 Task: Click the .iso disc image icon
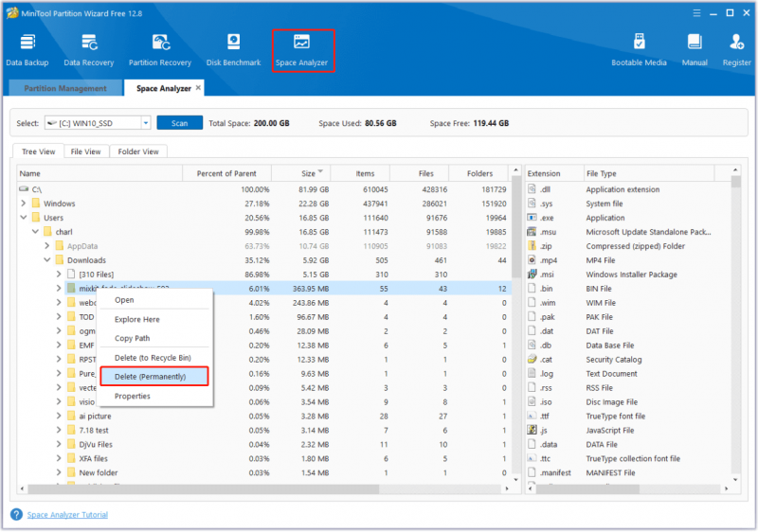[x=532, y=401]
